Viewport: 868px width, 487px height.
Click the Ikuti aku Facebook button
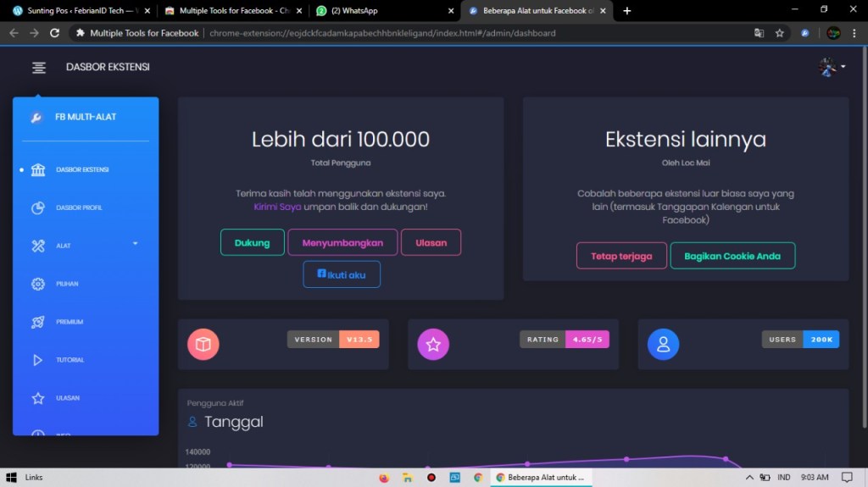coord(342,274)
